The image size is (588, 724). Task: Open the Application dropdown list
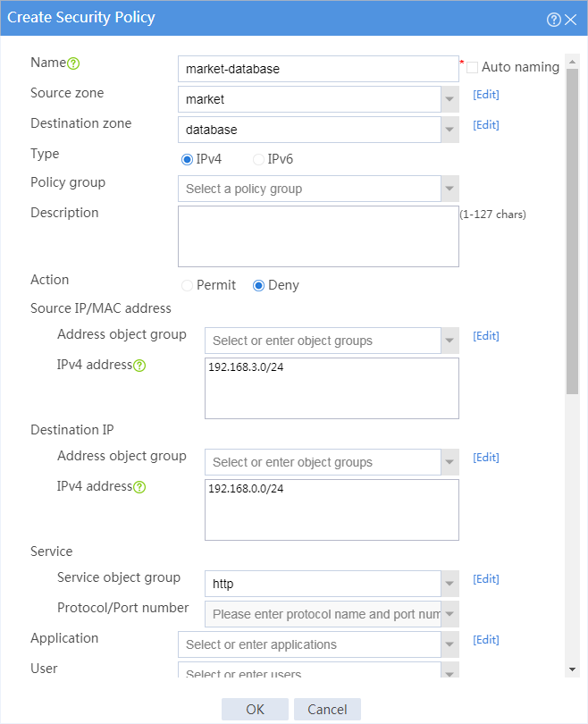click(x=450, y=644)
